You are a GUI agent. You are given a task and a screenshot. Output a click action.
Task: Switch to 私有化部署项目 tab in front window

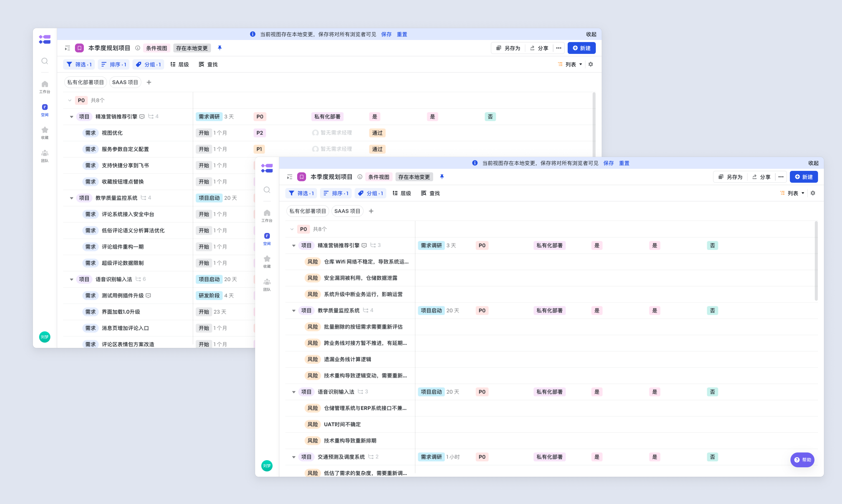click(x=308, y=211)
